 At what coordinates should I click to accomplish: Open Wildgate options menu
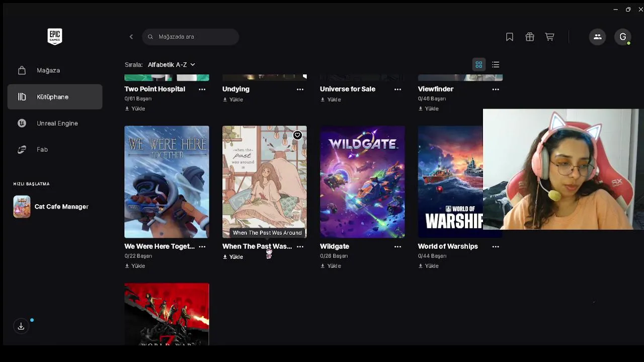click(x=397, y=246)
